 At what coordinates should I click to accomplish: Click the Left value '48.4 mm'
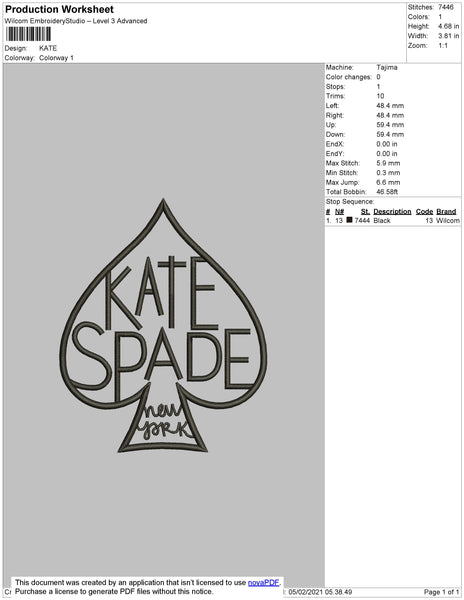click(x=390, y=106)
